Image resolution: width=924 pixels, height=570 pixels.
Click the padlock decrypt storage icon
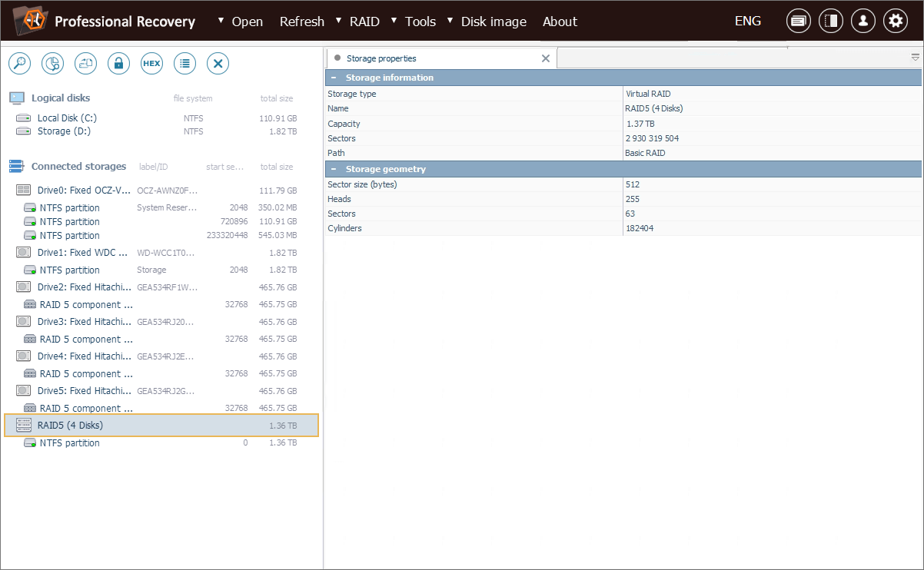[x=118, y=64]
